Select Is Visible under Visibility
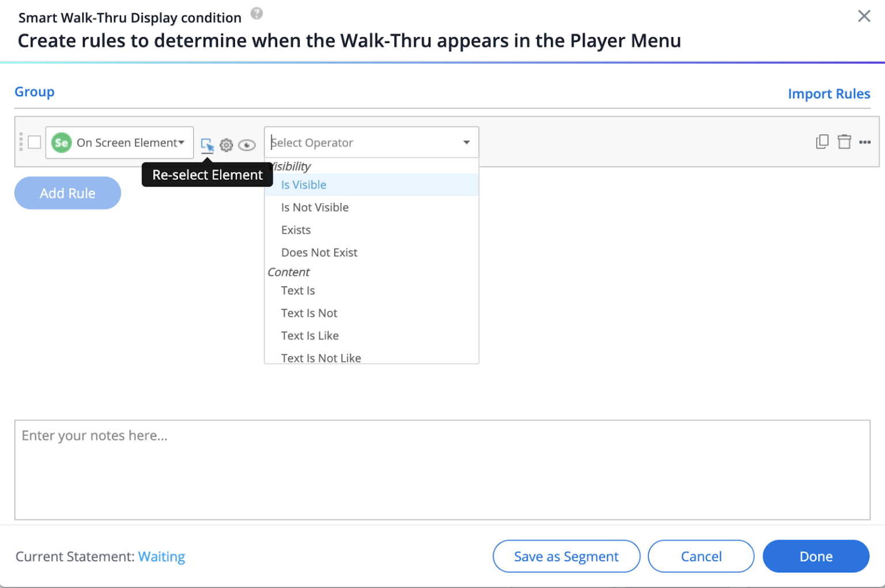This screenshot has height=588, width=885. click(304, 185)
